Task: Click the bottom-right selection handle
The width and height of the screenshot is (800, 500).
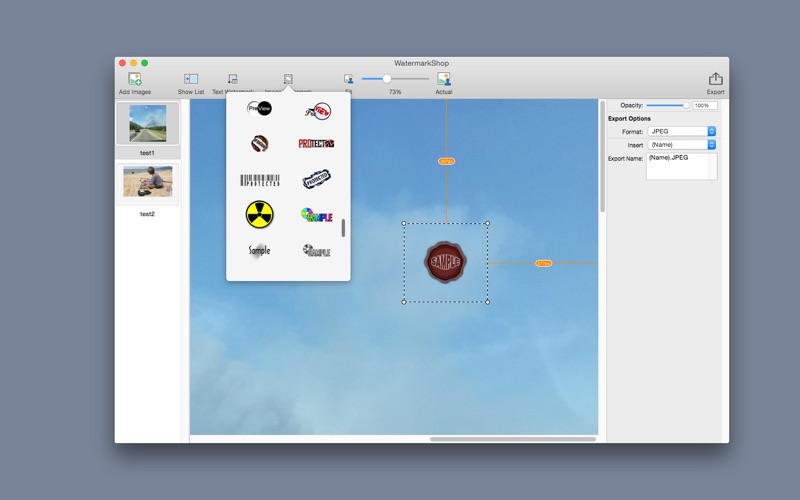Action: pyautogui.click(x=488, y=302)
